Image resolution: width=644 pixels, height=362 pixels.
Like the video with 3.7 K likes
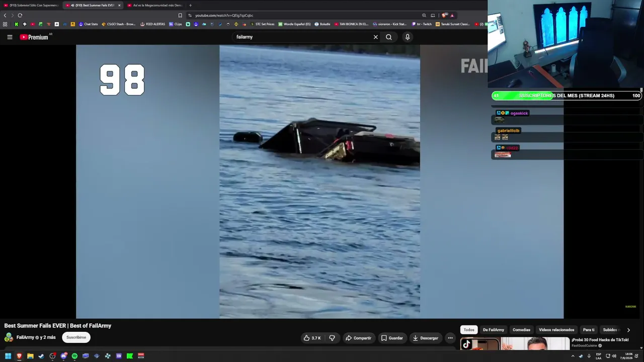(x=312, y=338)
